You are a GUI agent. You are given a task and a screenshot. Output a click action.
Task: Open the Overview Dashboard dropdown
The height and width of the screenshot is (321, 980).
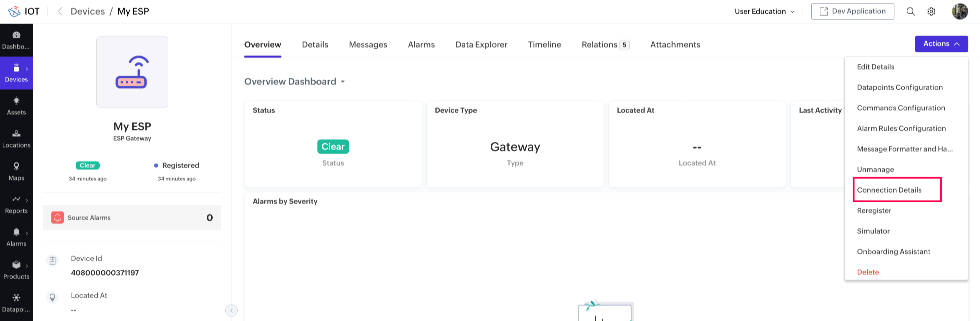coord(294,81)
